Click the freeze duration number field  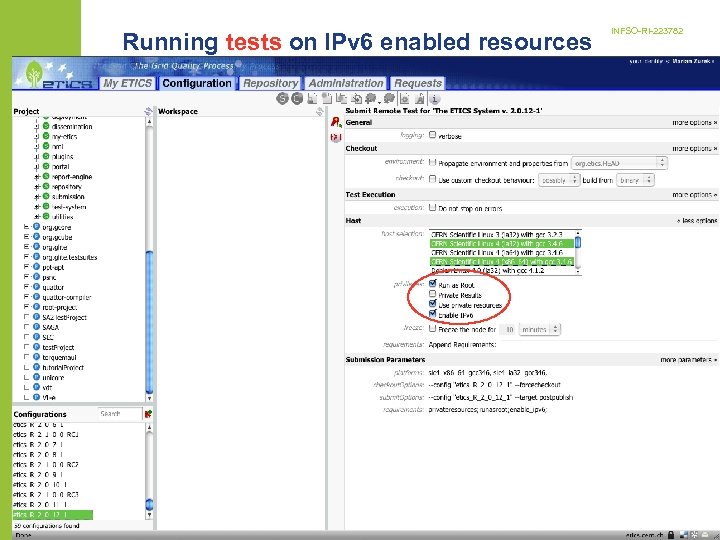[508, 329]
